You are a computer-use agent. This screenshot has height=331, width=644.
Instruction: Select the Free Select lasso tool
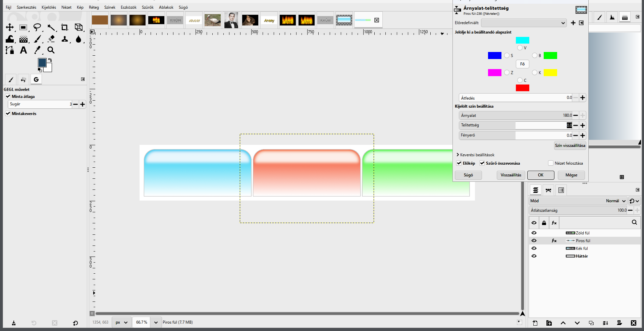(37, 27)
